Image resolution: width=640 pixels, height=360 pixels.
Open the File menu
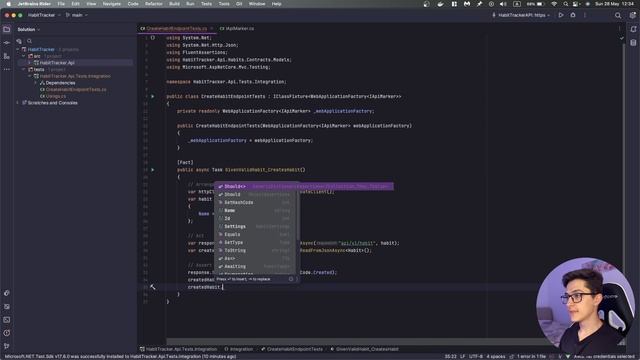click(61, 4)
